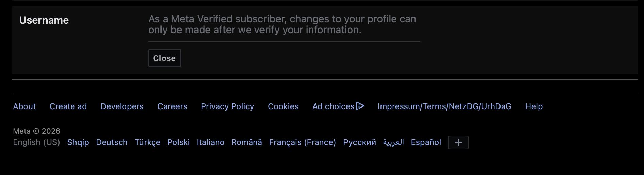This screenshot has width=644, height=175.
Task: Go to the Help page
Action: 534,106
